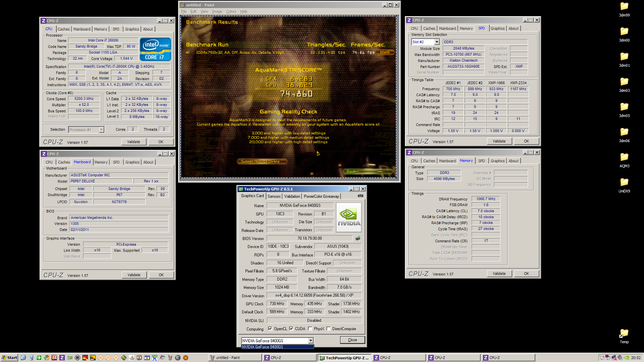Launch Chrome from the quick launch bar
The height and width of the screenshot is (362, 644).
[x=47, y=358]
